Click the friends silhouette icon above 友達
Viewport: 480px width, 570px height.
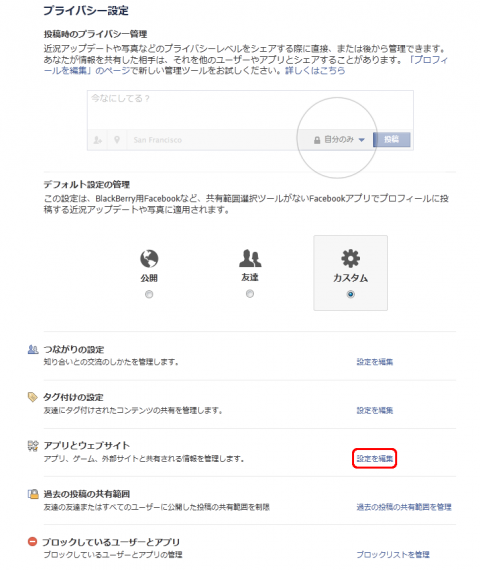(x=250, y=258)
